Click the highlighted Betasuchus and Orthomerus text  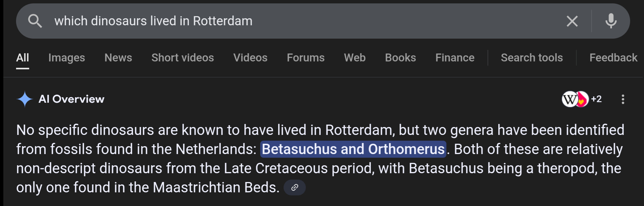[353, 149]
